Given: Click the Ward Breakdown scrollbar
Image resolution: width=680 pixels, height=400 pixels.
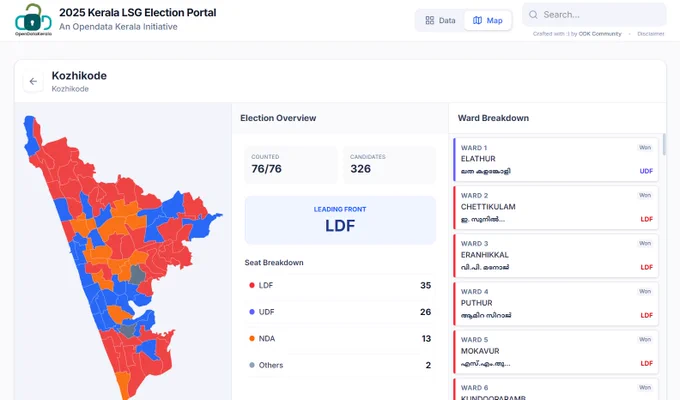Looking at the screenshot, I should 664,144.
